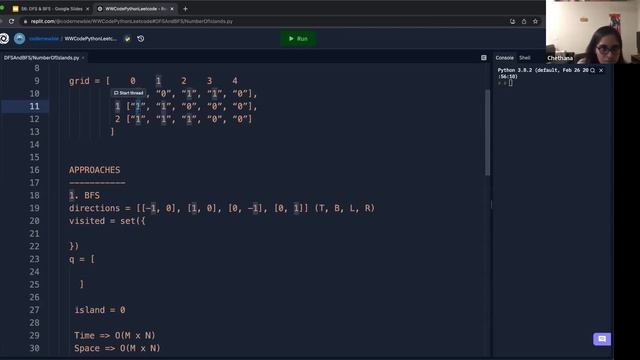Image resolution: width=640 pixels, height=360 pixels.
Task: Switch to the Google Slides browser tab
Action: [x=51, y=9]
